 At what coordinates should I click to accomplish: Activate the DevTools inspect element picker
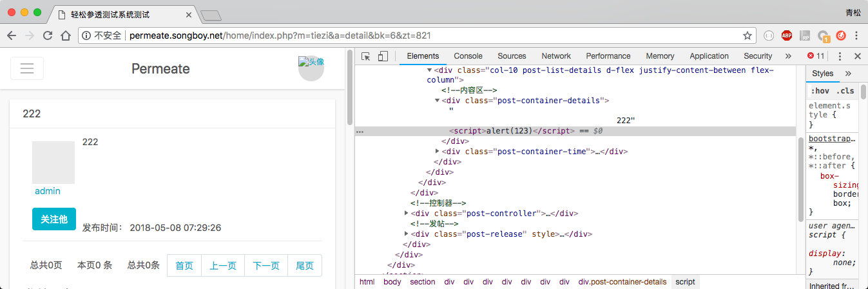click(x=366, y=56)
